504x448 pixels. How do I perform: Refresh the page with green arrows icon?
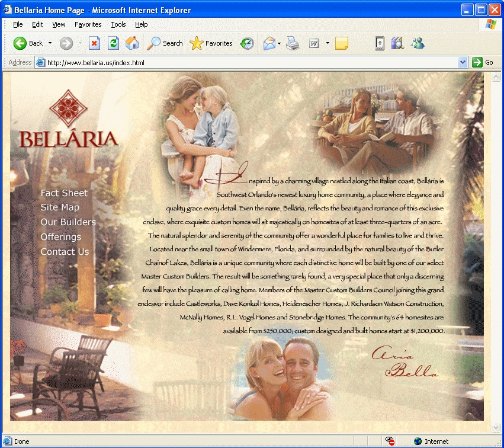[113, 43]
